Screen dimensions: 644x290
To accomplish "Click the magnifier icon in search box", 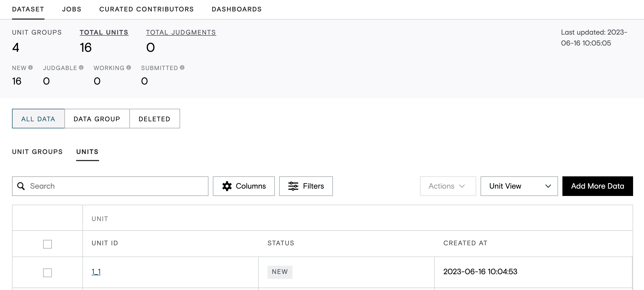I will (21, 186).
